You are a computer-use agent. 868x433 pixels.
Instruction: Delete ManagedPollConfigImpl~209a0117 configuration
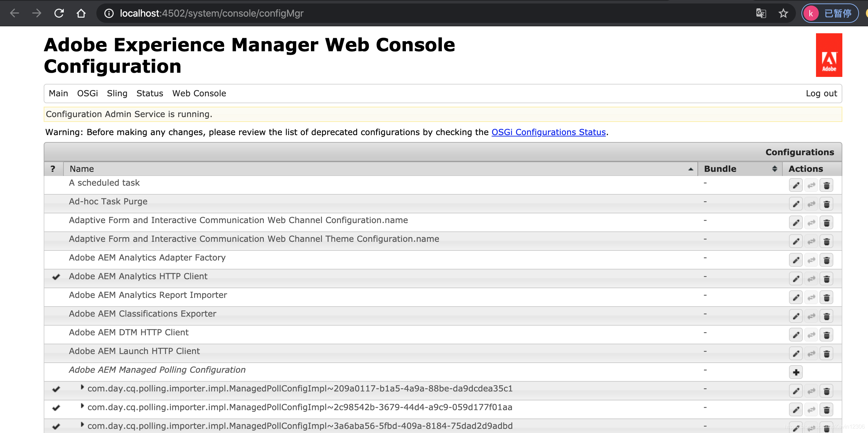[826, 391]
